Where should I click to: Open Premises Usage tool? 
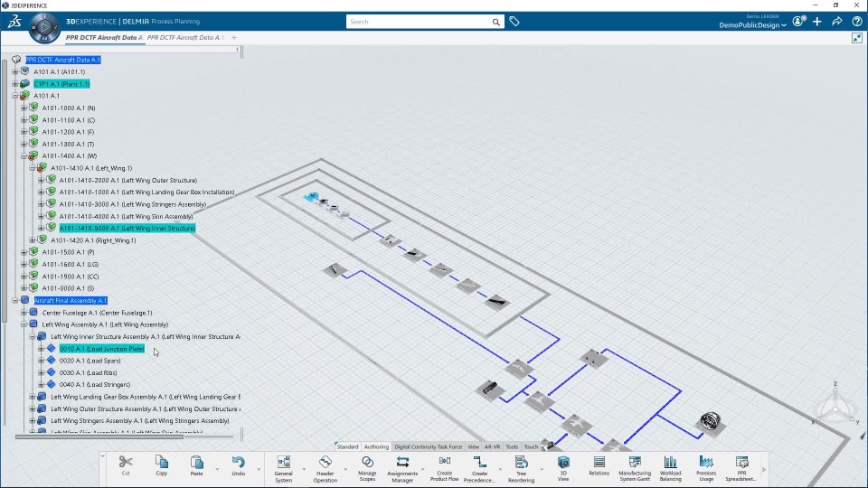706,462
